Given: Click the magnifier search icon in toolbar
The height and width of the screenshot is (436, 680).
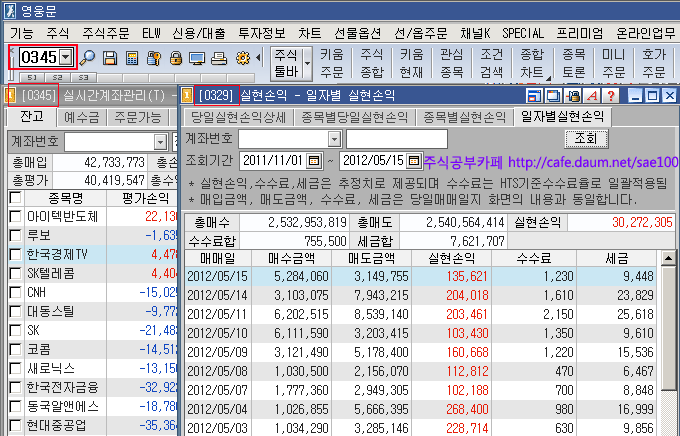Looking at the screenshot, I should [x=88, y=58].
